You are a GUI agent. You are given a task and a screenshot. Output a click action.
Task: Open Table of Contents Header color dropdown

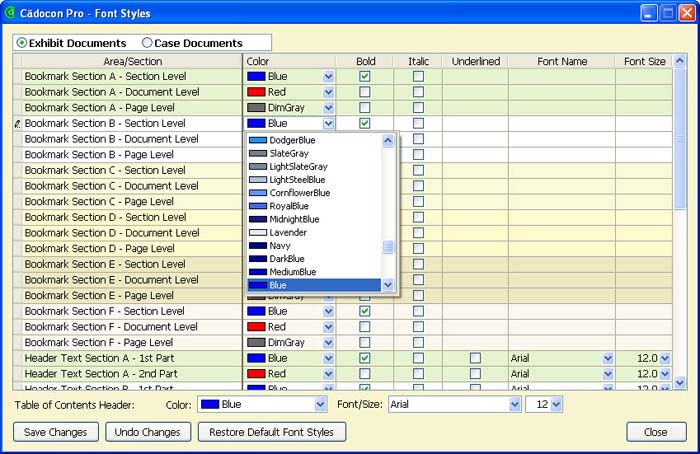[x=320, y=405]
